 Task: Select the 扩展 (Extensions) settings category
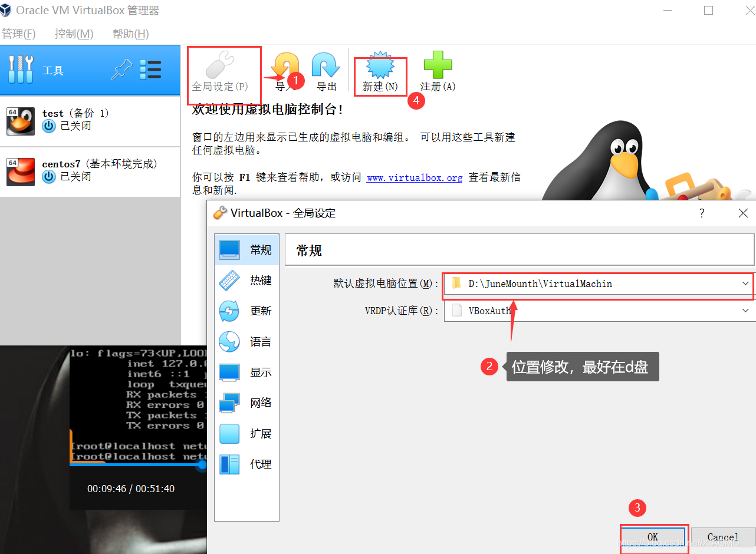[x=246, y=433]
